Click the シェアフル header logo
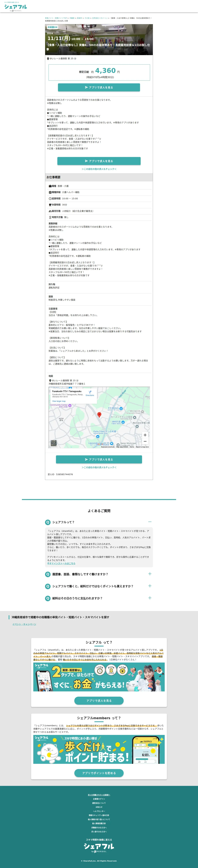This screenshot has height=868, width=198. pyautogui.click(x=15, y=7)
